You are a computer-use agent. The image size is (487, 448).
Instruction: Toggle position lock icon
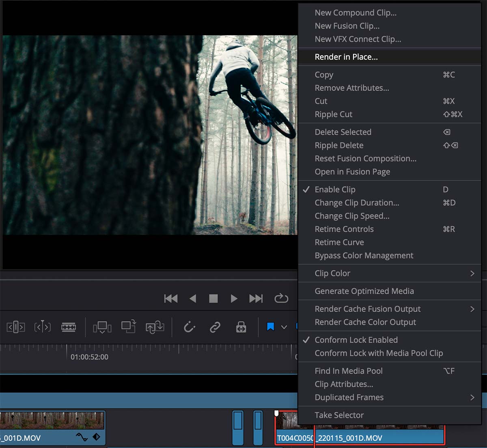click(x=241, y=327)
